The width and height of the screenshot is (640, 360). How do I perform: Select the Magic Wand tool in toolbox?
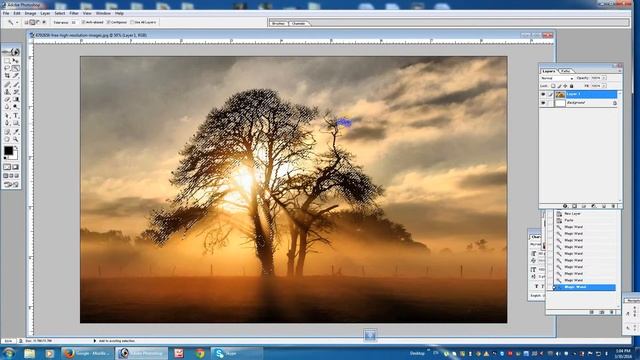click(x=16, y=68)
